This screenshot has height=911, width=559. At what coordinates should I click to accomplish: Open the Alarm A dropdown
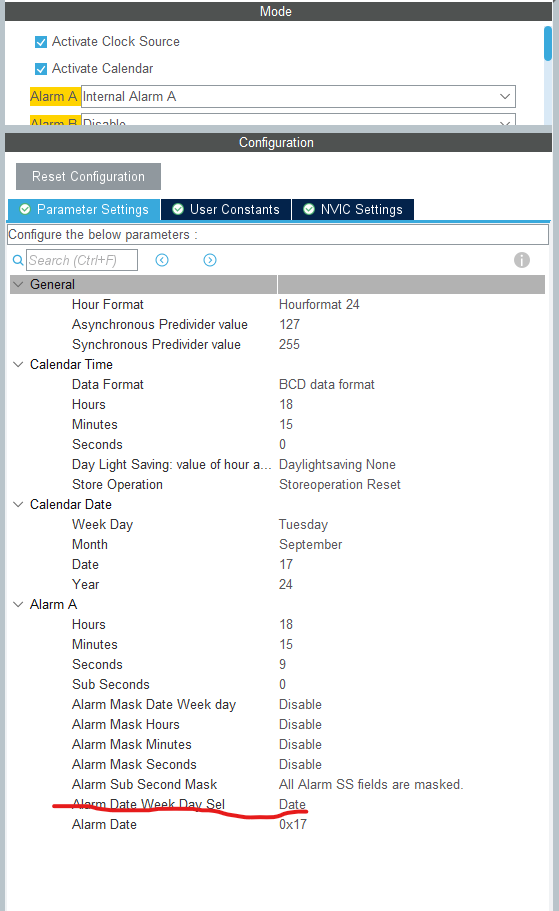click(x=298, y=96)
